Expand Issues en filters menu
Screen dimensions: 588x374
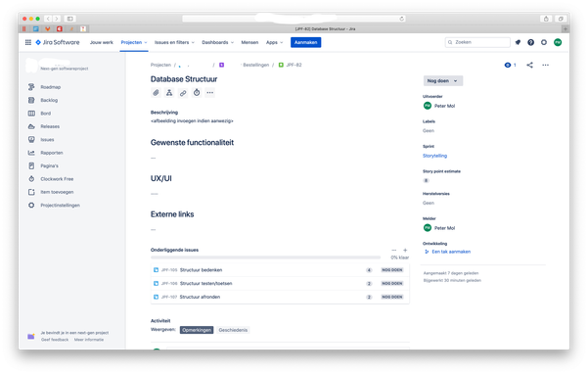[174, 42]
